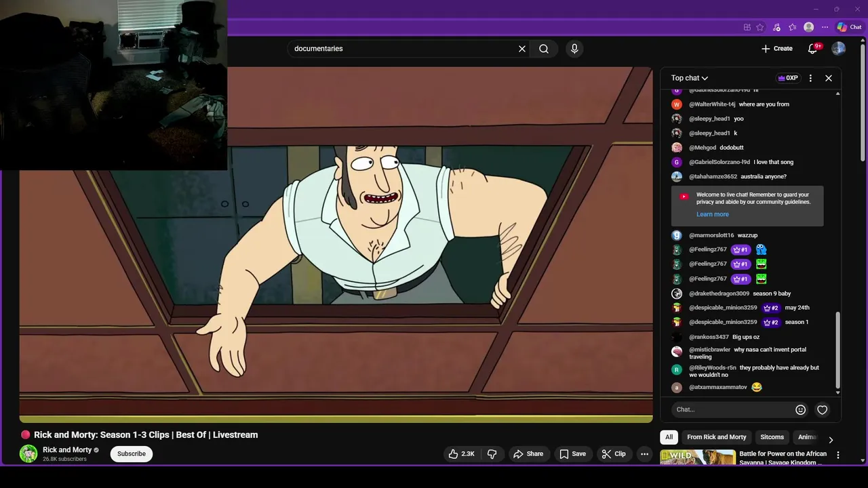Click the #2 badge beside 'may 24th'

coord(771,308)
